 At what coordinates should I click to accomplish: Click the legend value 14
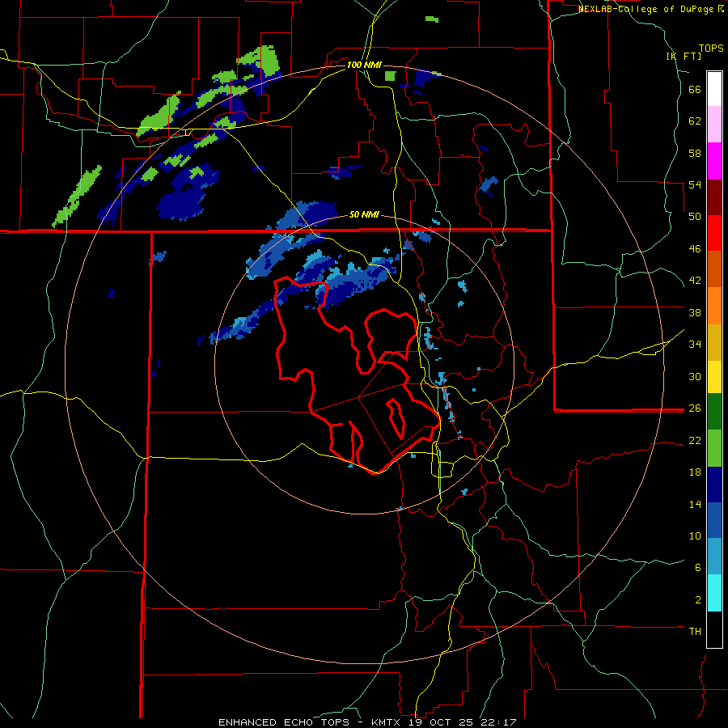[695, 504]
